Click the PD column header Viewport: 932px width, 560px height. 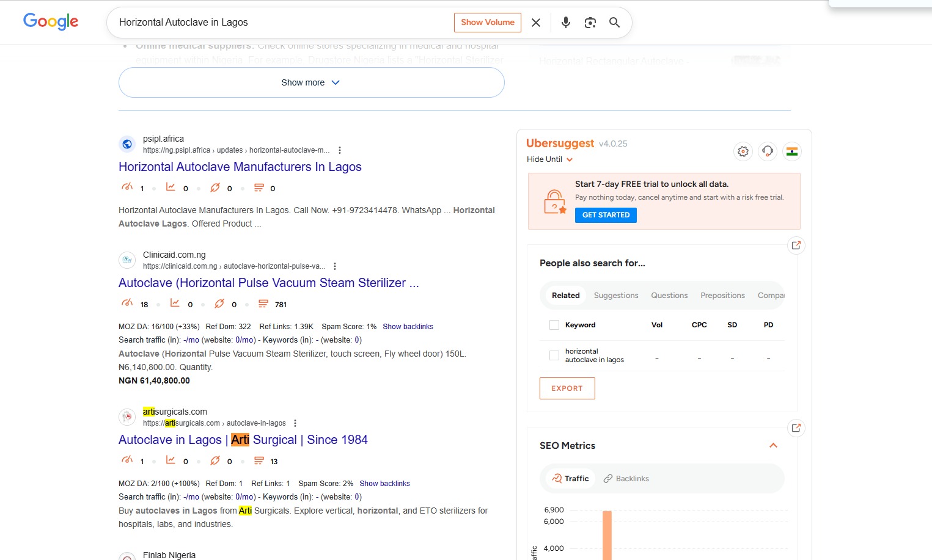768,325
